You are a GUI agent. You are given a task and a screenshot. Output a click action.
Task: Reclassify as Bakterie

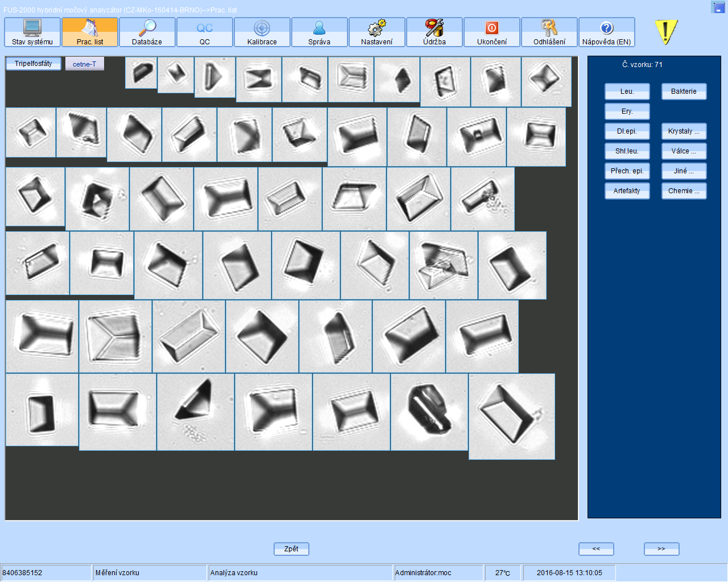click(x=684, y=92)
